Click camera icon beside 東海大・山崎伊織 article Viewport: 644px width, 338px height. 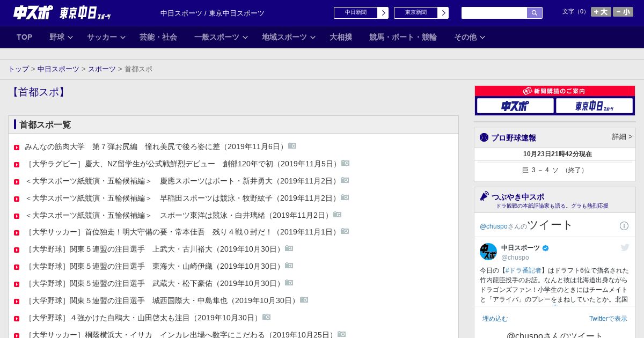(x=289, y=266)
